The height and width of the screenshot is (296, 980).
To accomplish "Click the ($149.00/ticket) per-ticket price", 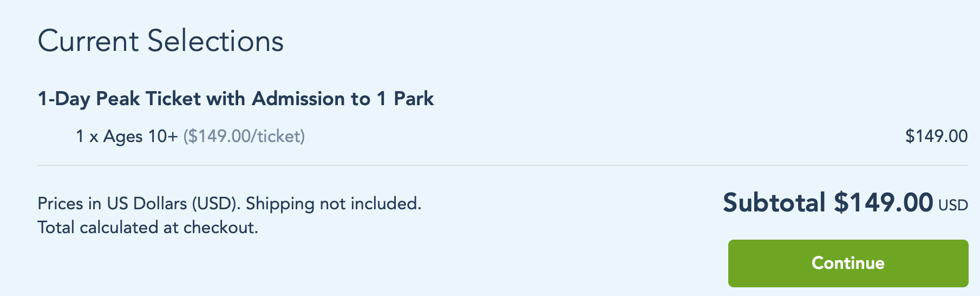I will [244, 136].
